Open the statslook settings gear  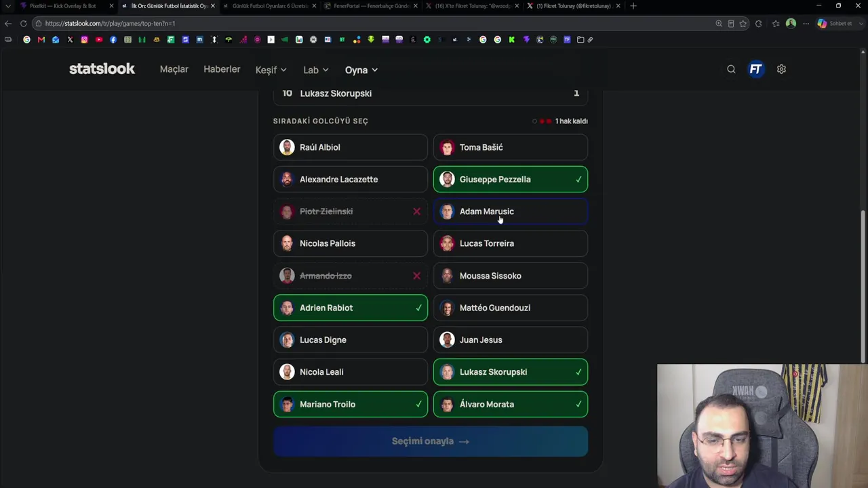pos(781,69)
